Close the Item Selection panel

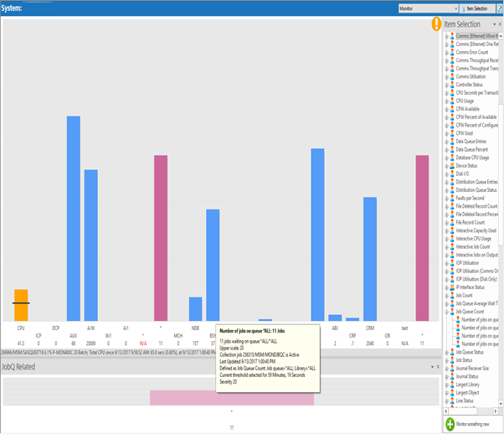coord(498,24)
